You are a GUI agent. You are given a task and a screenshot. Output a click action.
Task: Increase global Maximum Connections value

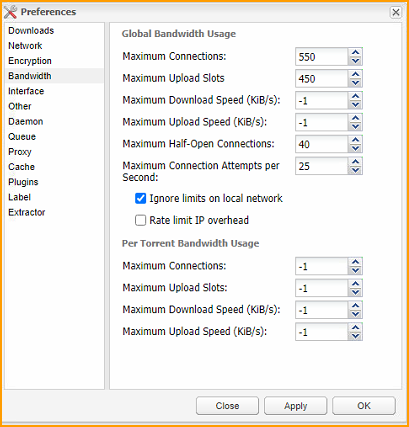pos(355,53)
